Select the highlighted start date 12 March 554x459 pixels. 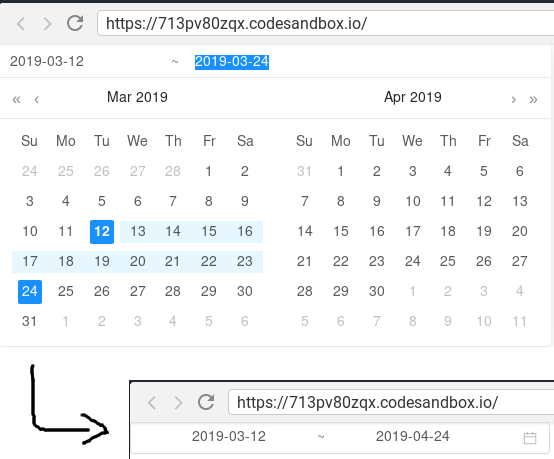click(x=102, y=231)
